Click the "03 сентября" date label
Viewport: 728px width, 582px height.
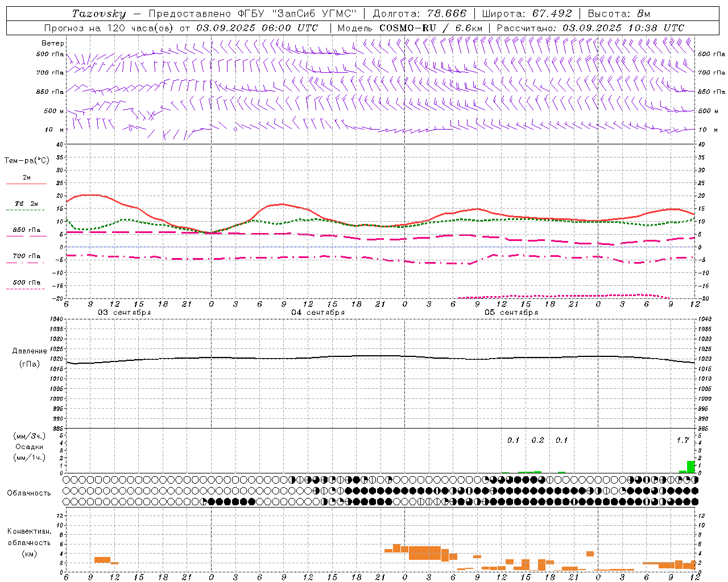point(125,313)
